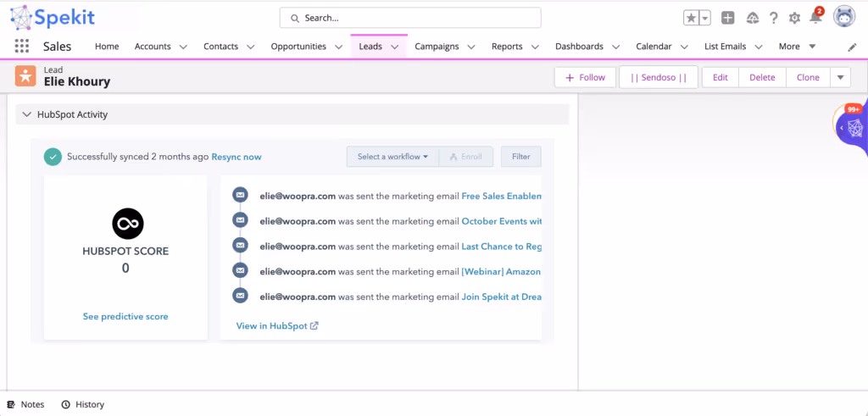Open the Accounts tab
This screenshot has width=868, height=416.
[153, 47]
